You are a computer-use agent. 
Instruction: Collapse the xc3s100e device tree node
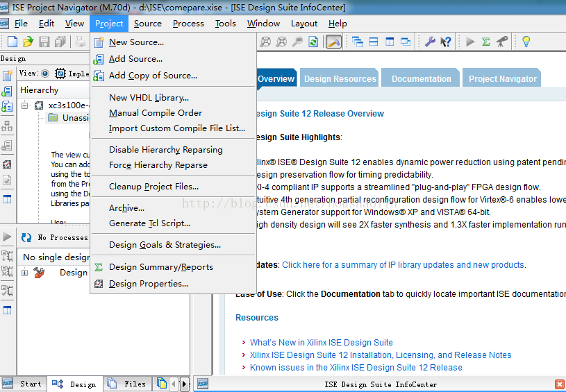tap(24, 105)
